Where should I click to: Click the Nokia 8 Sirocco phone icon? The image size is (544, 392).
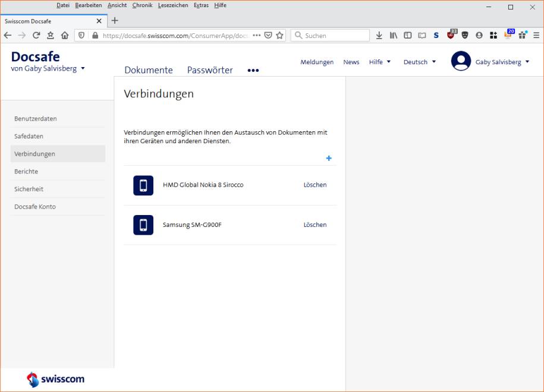143,185
